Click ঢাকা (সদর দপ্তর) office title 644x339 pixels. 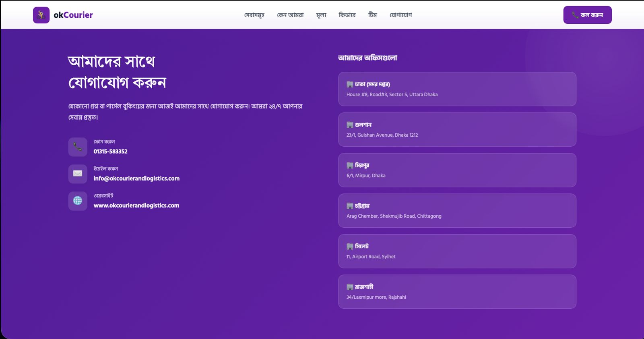click(372, 84)
